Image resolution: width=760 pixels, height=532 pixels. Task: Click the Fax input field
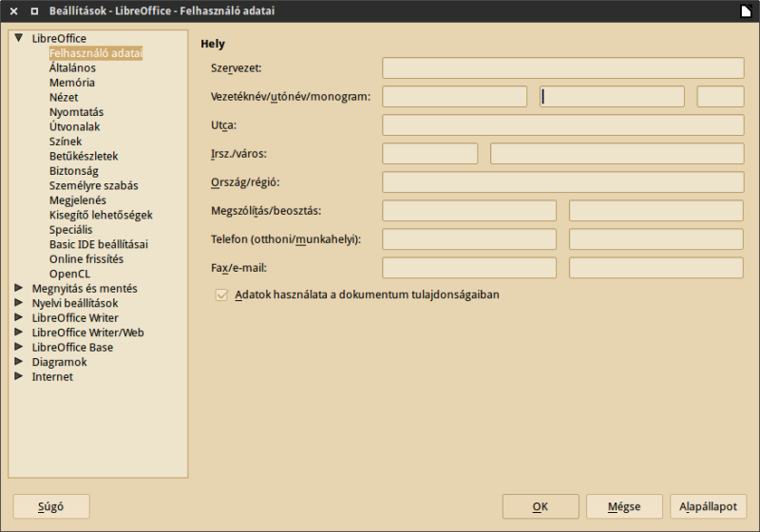click(468, 268)
